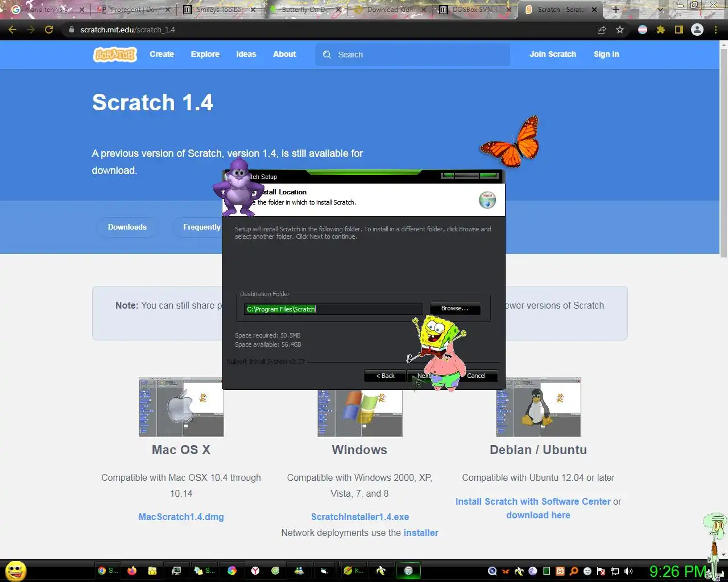Reload the Scratch page
This screenshot has width=728, height=582.
click(49, 30)
